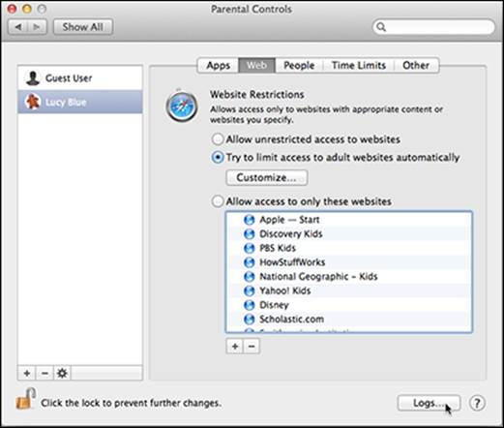This screenshot has width=504, height=428.
Task: Open the help question mark button
Action: pyautogui.click(x=477, y=403)
